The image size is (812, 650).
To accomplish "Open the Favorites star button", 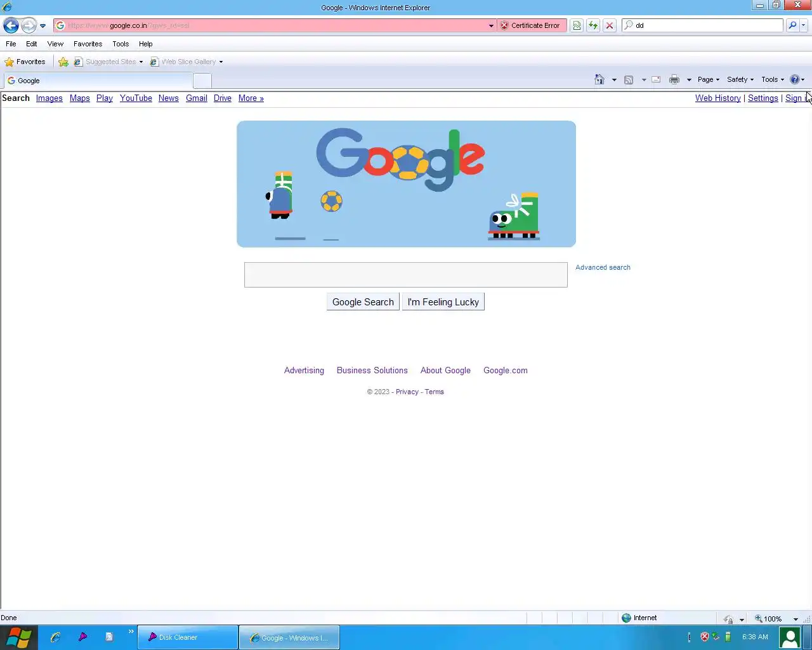I will click(x=25, y=62).
